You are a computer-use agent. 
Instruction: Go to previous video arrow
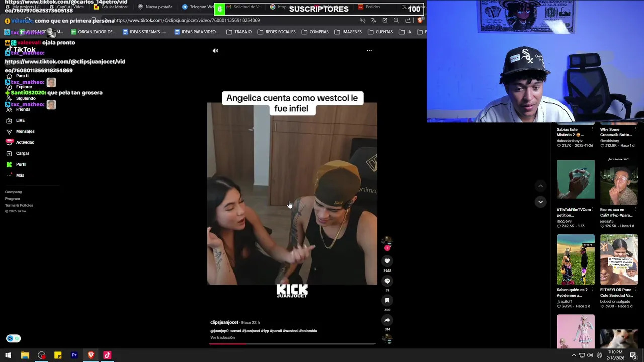(540, 186)
